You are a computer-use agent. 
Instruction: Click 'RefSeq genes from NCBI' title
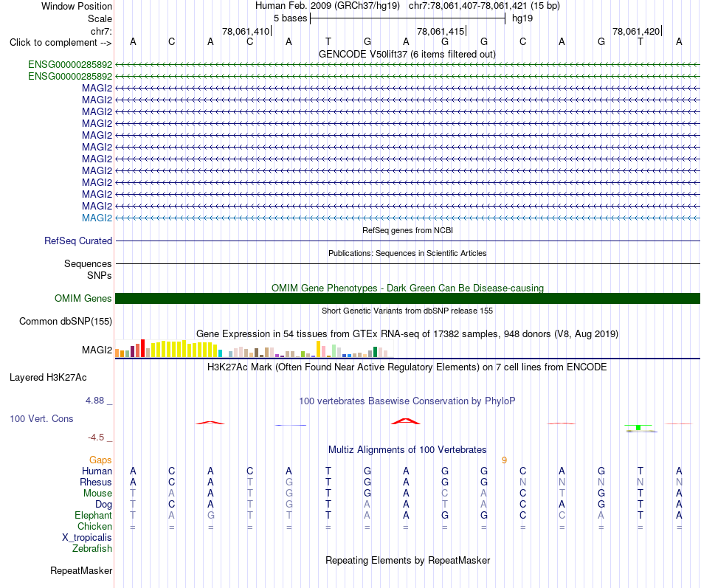407,230
